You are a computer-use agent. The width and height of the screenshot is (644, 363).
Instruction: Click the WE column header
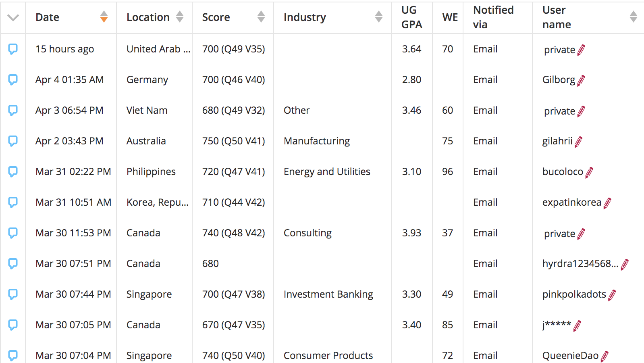[450, 17]
